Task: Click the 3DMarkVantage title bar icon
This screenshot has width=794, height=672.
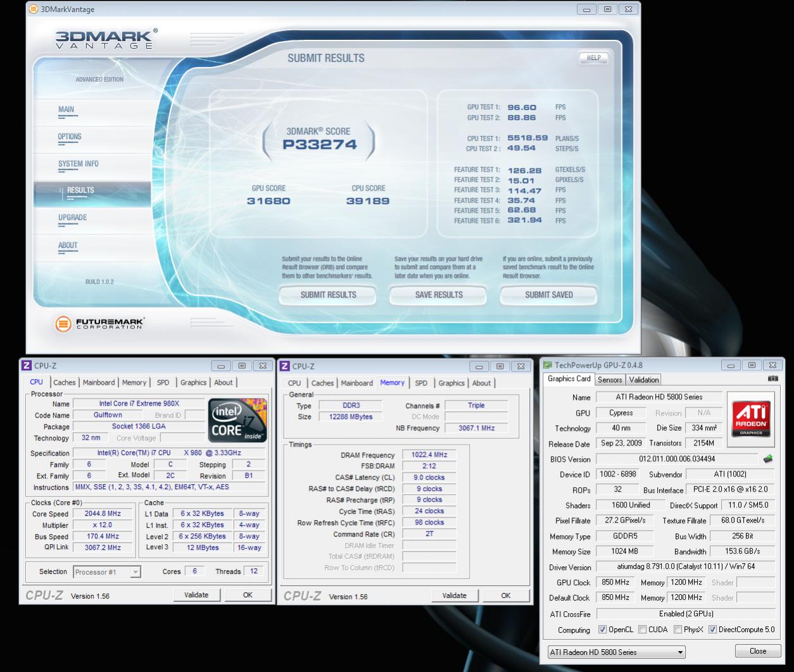Action: (x=33, y=9)
